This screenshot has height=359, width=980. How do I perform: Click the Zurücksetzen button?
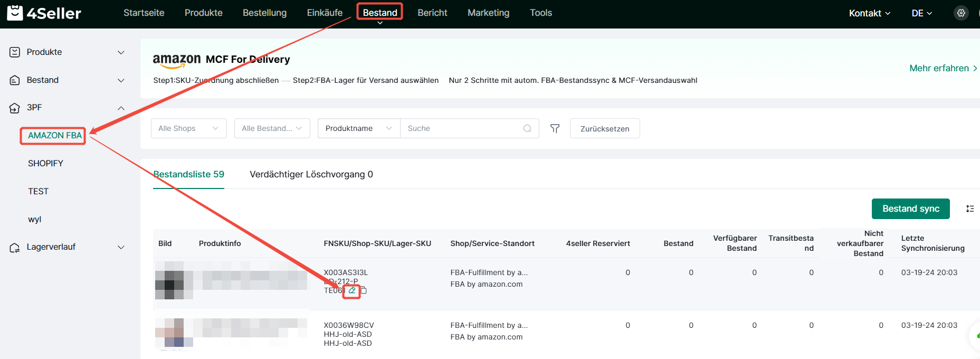[605, 128]
